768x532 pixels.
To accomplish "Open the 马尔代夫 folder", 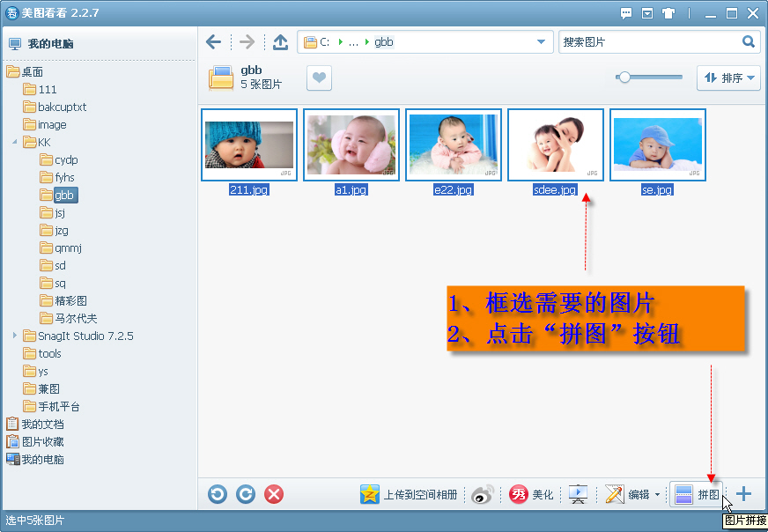I will (69, 319).
